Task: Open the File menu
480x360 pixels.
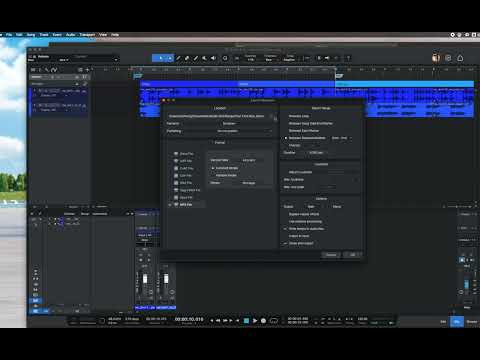Action: click(9, 35)
